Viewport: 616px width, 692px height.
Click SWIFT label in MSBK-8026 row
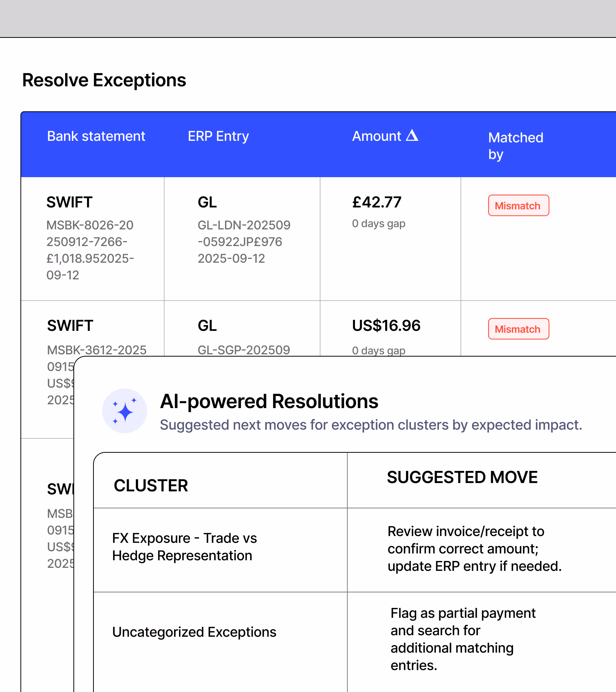pos(69,202)
